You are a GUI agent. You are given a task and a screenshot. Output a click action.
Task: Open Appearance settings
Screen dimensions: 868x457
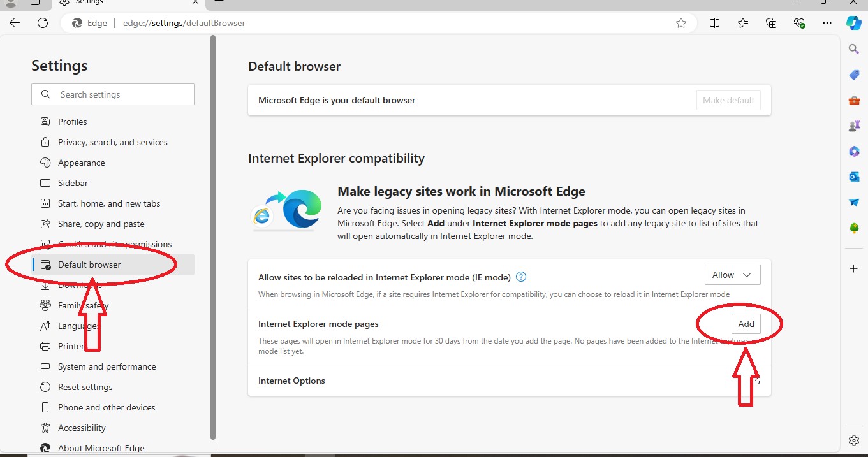point(113,163)
